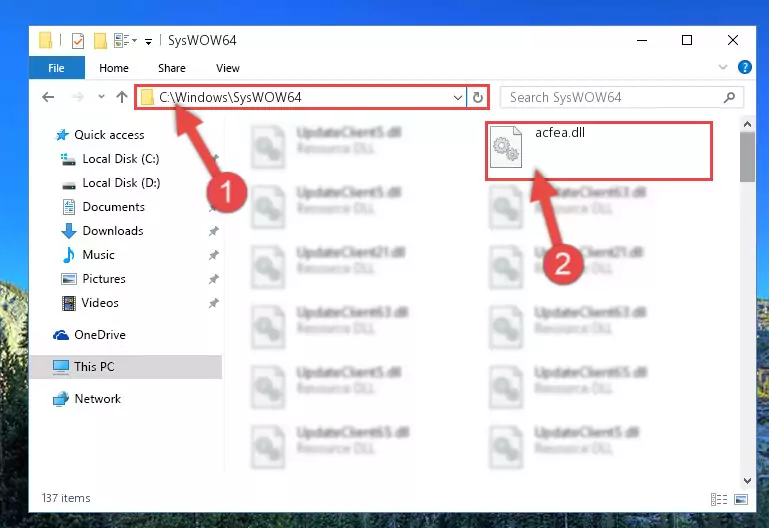769x528 pixels.
Task: Click the Back navigation arrow
Action: [48, 97]
